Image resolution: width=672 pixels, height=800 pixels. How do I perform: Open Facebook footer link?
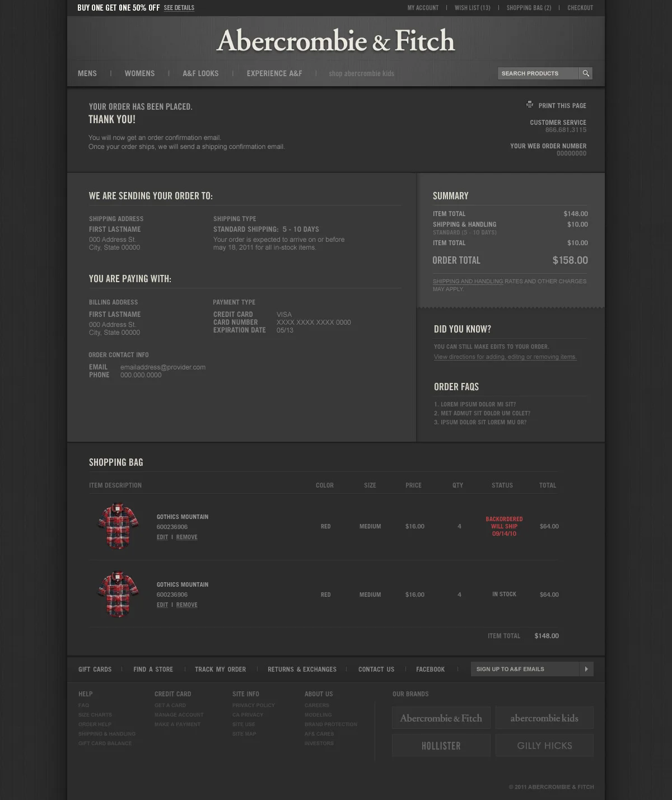(431, 670)
